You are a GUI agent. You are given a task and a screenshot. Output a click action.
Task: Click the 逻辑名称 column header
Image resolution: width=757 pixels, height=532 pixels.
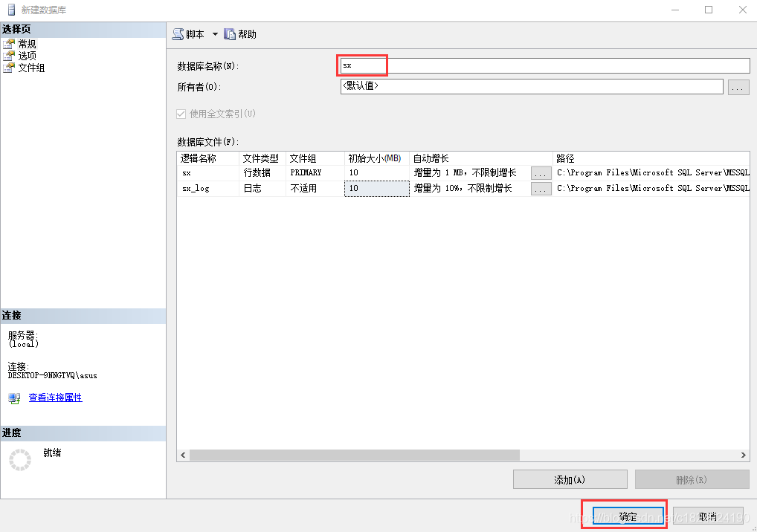pos(208,158)
